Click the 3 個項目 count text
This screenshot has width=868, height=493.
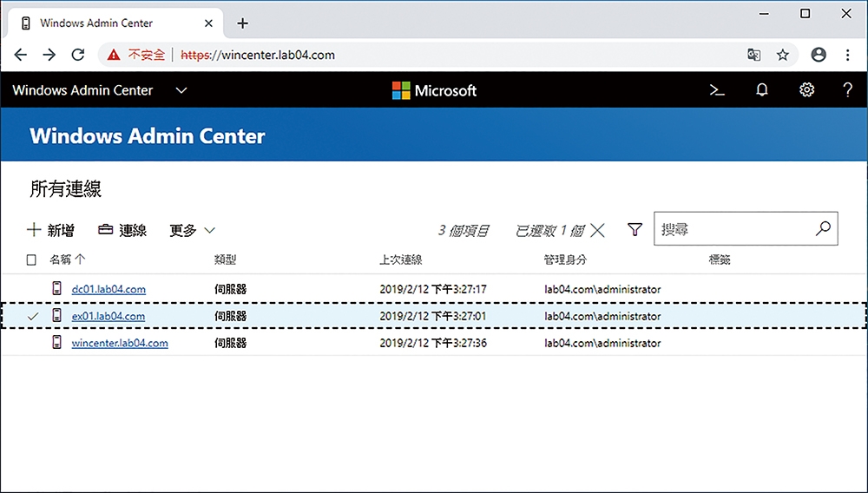pos(464,230)
